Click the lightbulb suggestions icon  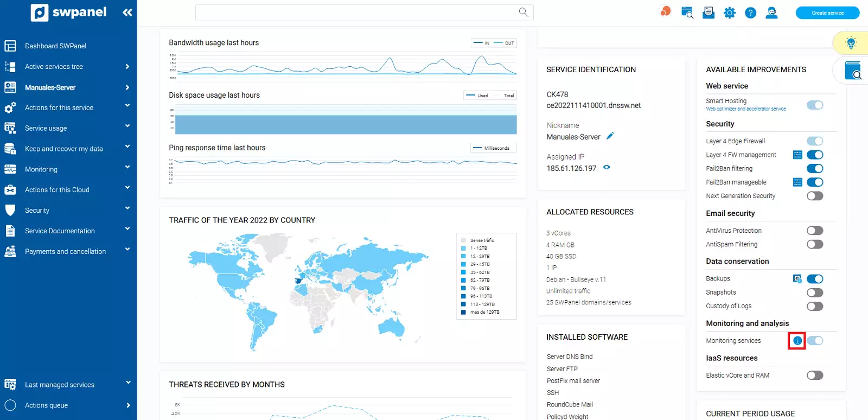[x=851, y=43]
